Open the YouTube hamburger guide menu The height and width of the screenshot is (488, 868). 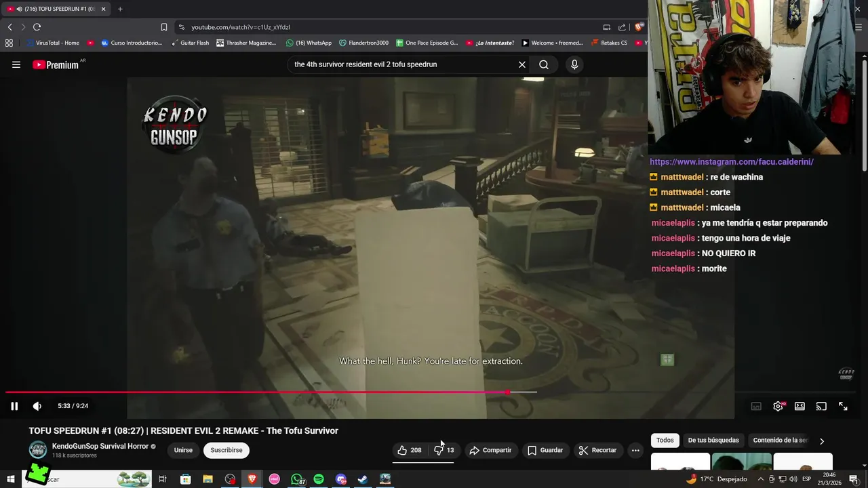point(16,64)
